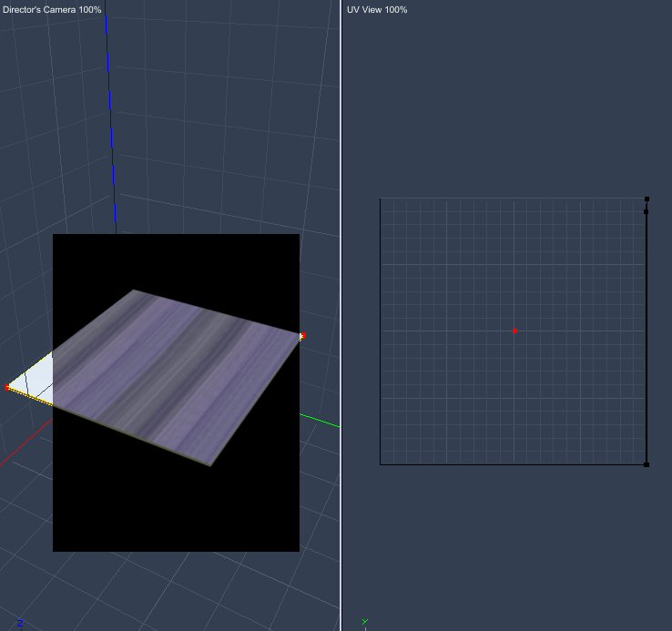This screenshot has height=631, width=672.
Task: Click the blue Z axis indicator letter
Action: click(20, 624)
